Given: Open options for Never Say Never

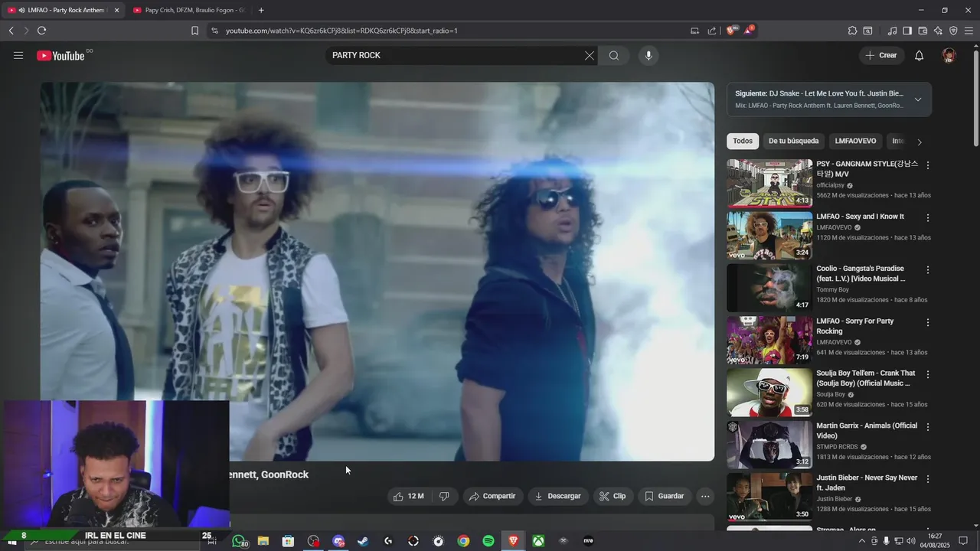Looking at the screenshot, I should click(928, 479).
